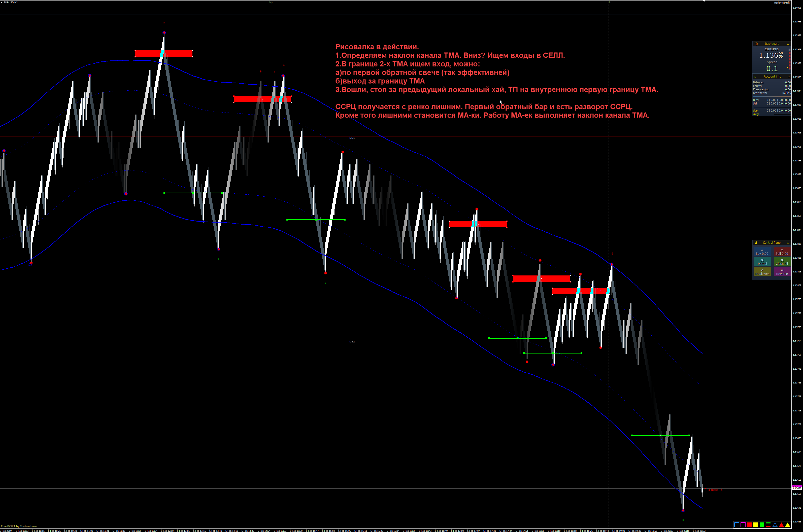803x532 pixels.
Task: Click the red text 'Рисовалка в действии.'
Action: [377, 47]
